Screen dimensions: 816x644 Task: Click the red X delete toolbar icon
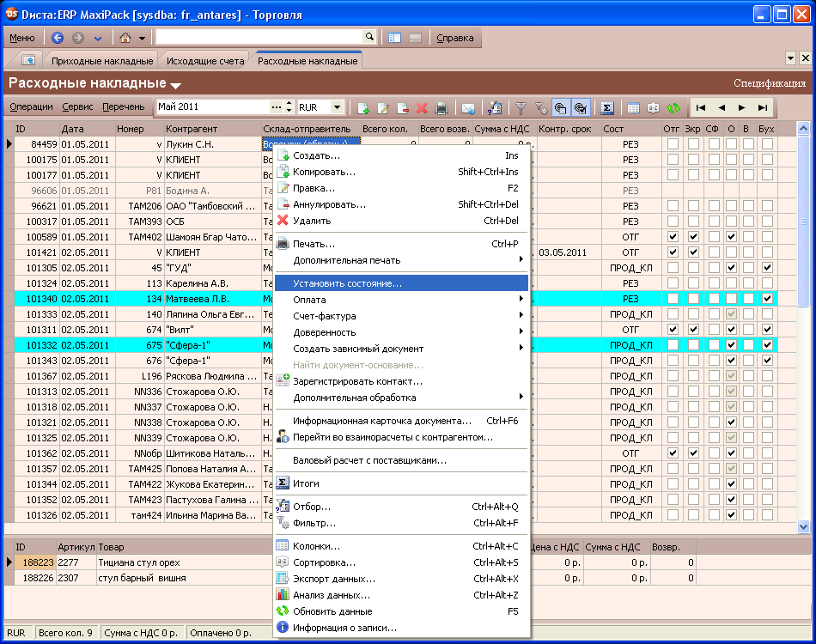(422, 108)
